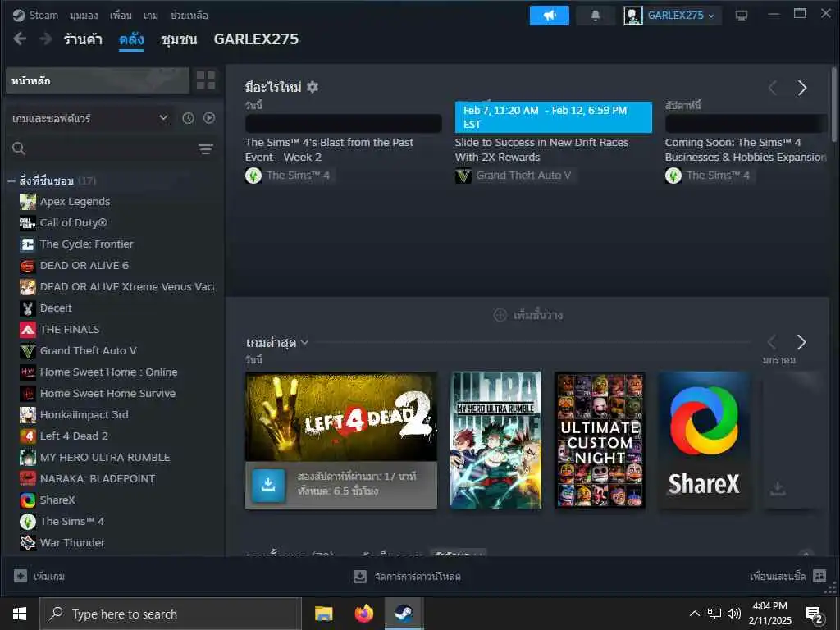Click The Sims 4 icon under first news item

[x=253, y=176]
